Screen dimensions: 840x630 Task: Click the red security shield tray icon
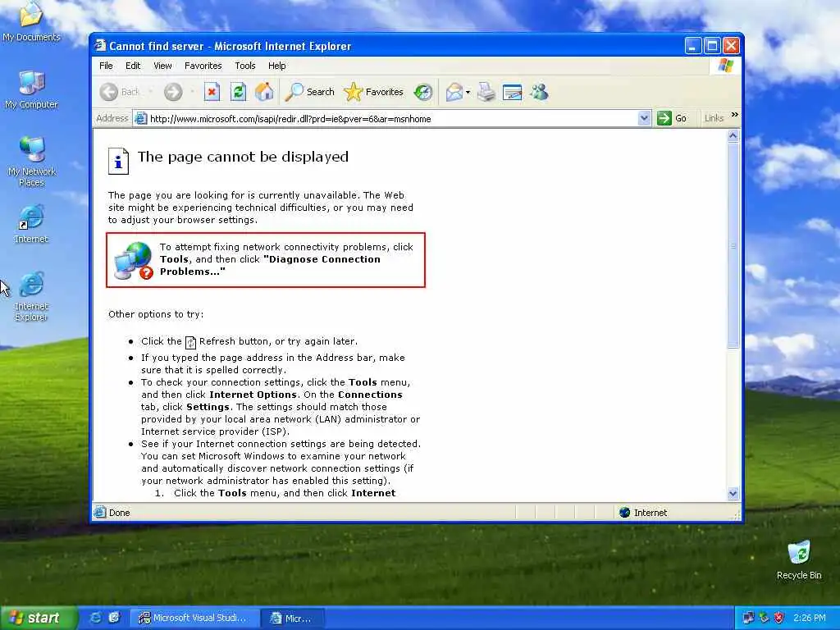coord(779,618)
